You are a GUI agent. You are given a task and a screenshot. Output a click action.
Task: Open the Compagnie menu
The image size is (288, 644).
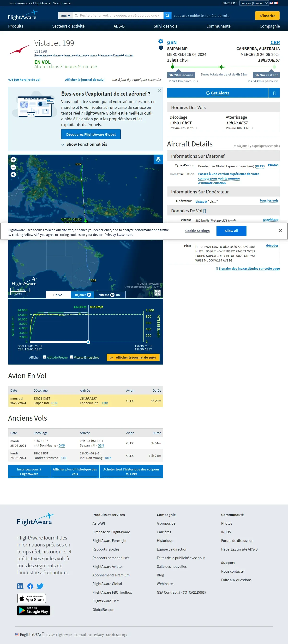(270, 26)
